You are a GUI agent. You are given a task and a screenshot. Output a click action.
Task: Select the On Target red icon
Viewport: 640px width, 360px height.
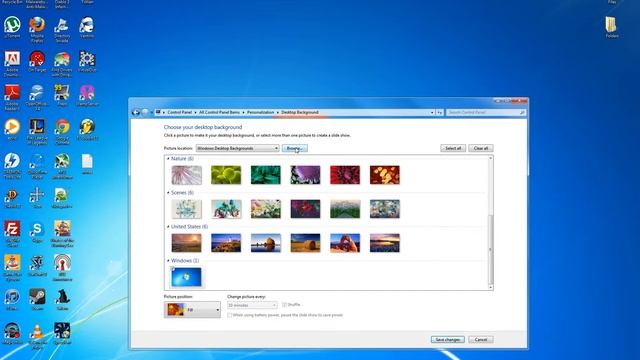click(37, 62)
